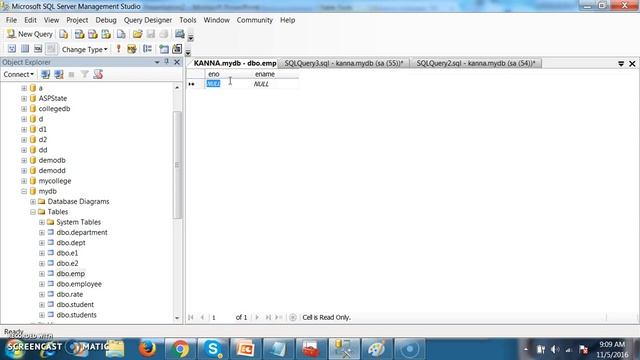Click the Analysis Services MDX Query icon
The width and height of the screenshot is (640, 360).
click(x=79, y=34)
